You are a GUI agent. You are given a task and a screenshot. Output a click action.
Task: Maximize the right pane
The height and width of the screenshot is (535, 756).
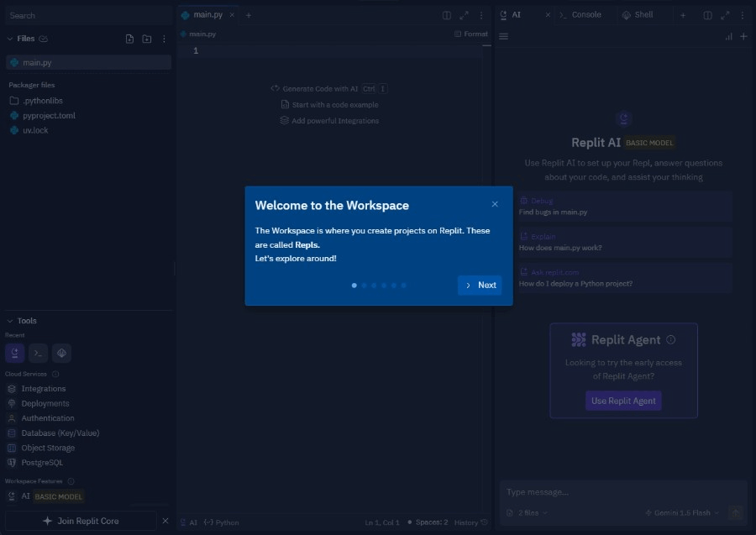coord(725,15)
